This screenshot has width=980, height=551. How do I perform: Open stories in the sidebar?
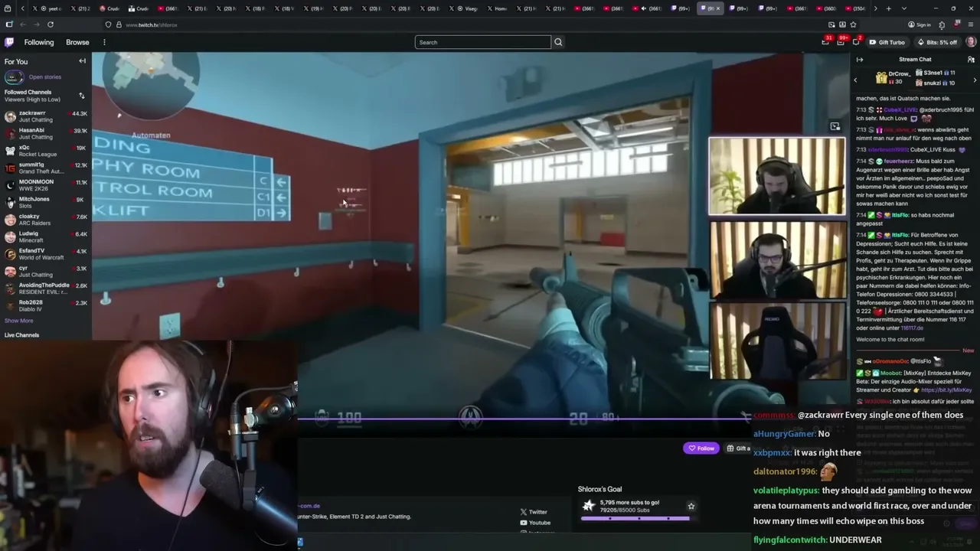[x=44, y=77]
